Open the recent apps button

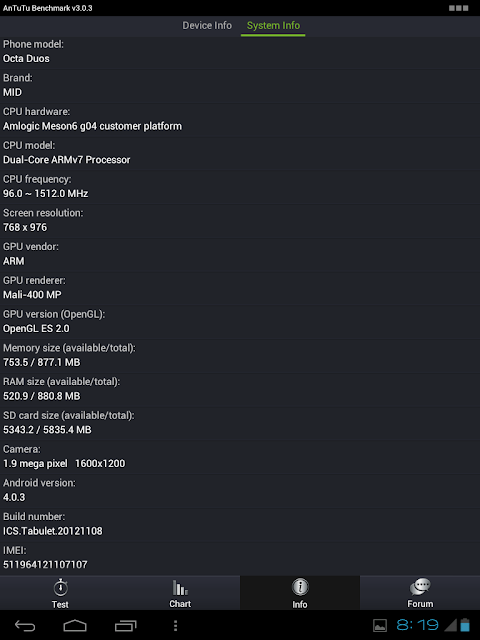[x=125, y=625]
